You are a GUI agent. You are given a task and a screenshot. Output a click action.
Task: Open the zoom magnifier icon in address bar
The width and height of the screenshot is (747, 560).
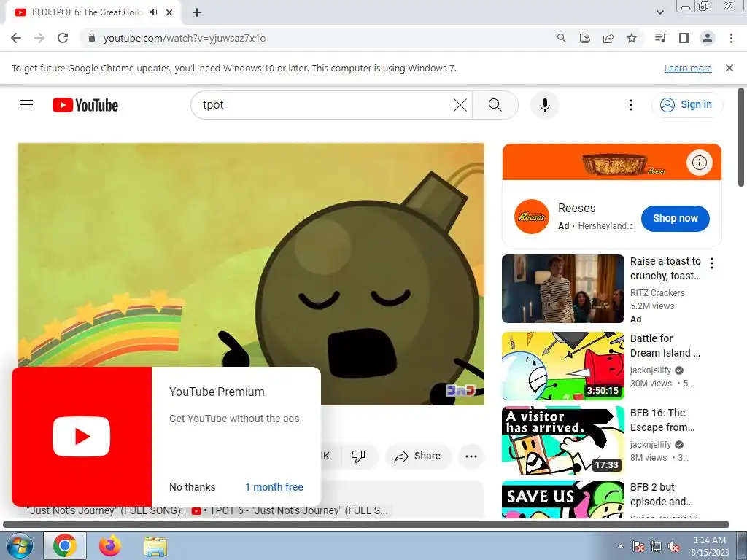point(562,38)
